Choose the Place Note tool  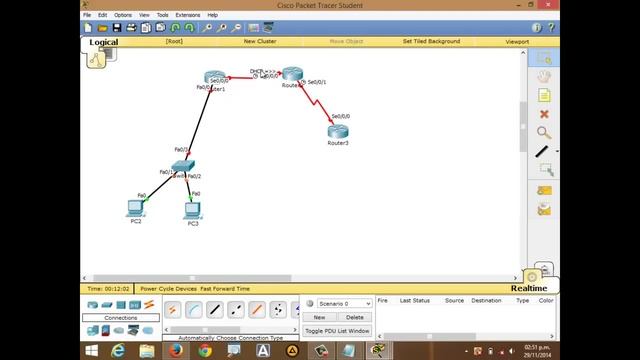tap(544, 96)
